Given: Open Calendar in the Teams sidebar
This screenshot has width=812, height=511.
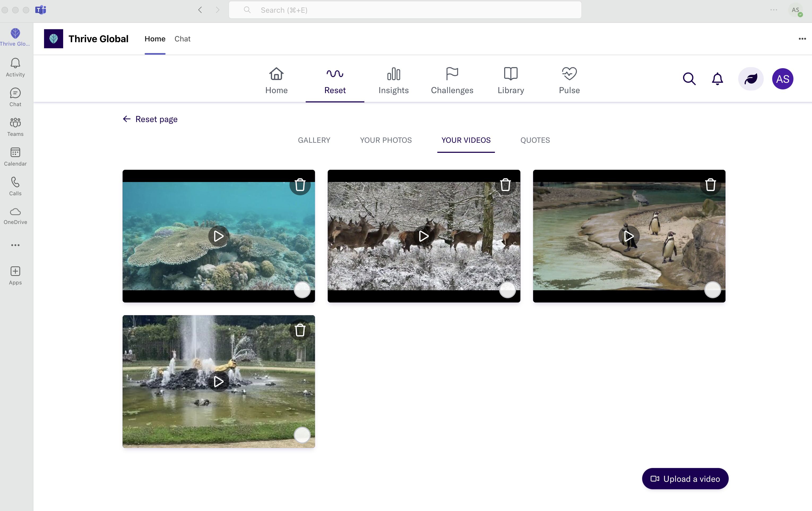Looking at the screenshot, I should [x=15, y=156].
